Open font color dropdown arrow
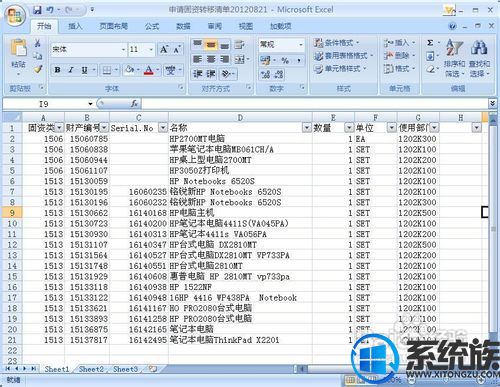The width and height of the screenshot is (500, 387). 158,70
